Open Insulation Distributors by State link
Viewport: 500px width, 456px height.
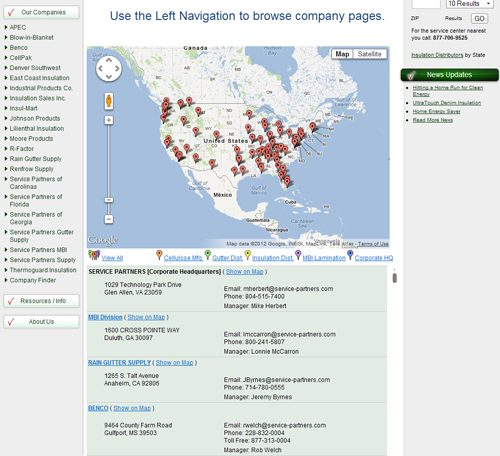(437, 55)
